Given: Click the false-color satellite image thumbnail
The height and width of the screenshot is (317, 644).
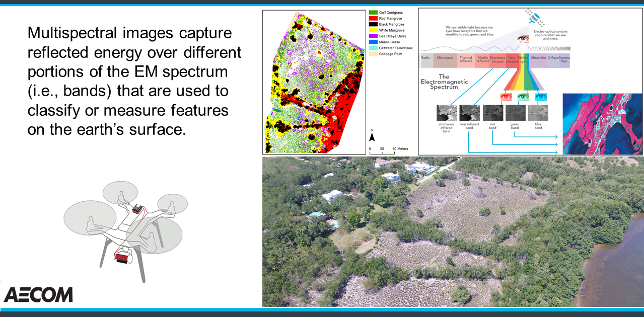Looking at the screenshot, I should click(x=604, y=122).
